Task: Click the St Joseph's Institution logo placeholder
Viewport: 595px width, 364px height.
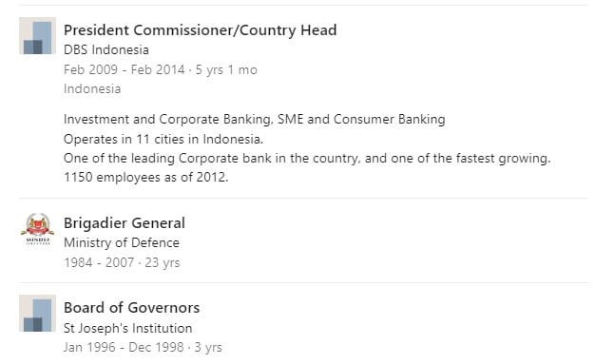Action: coord(38,314)
